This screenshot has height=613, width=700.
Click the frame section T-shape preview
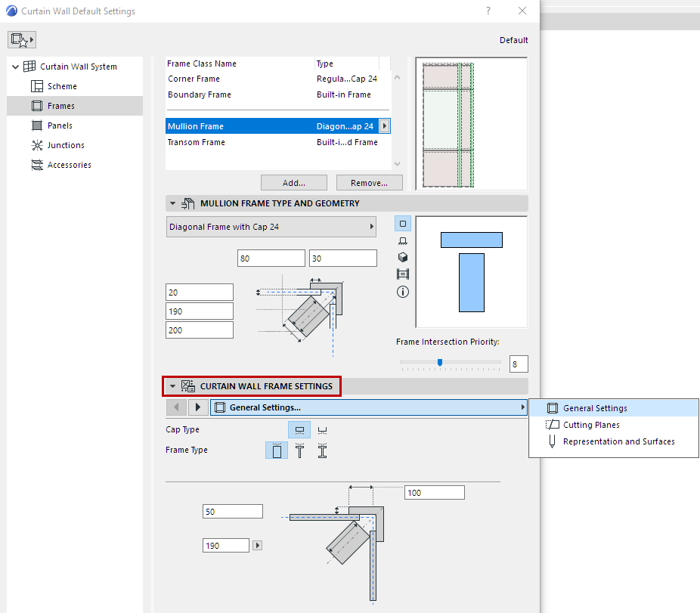point(472,272)
